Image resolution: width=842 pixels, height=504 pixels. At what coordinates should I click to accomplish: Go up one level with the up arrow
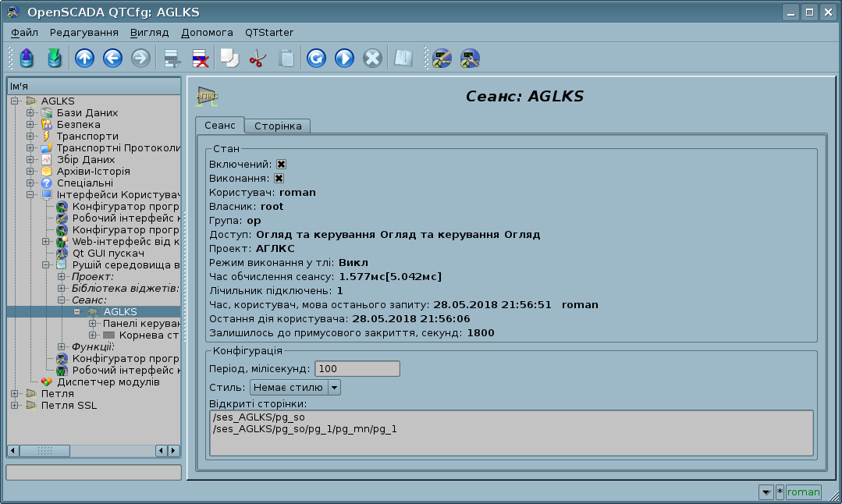(84, 58)
